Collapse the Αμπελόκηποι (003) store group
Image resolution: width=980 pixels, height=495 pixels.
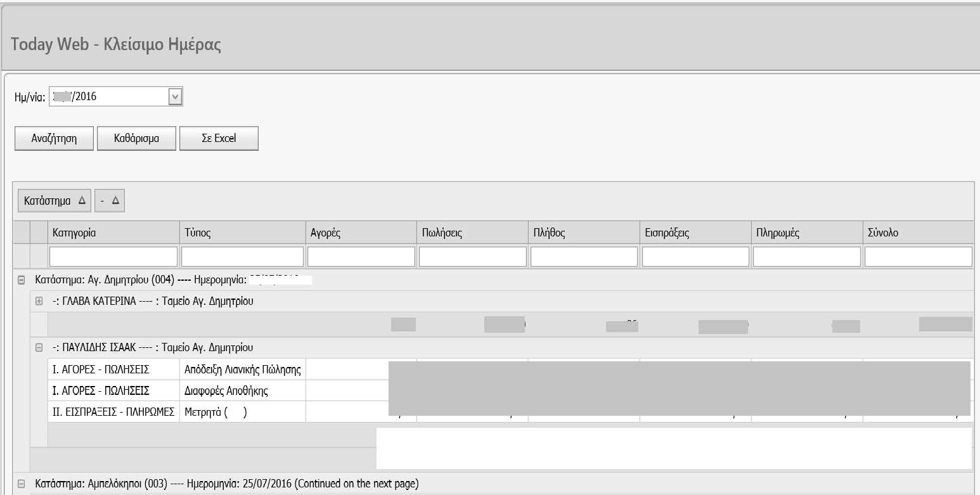tap(21, 484)
